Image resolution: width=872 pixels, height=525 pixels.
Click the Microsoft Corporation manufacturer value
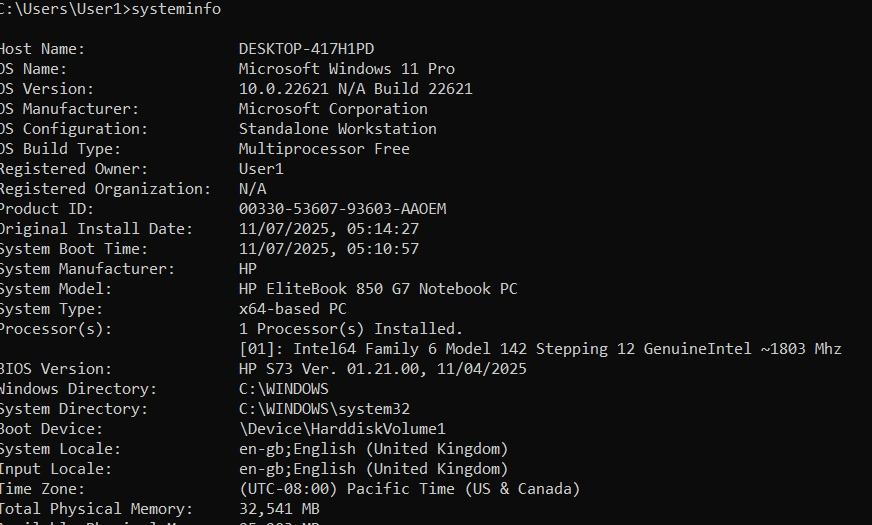(333, 109)
